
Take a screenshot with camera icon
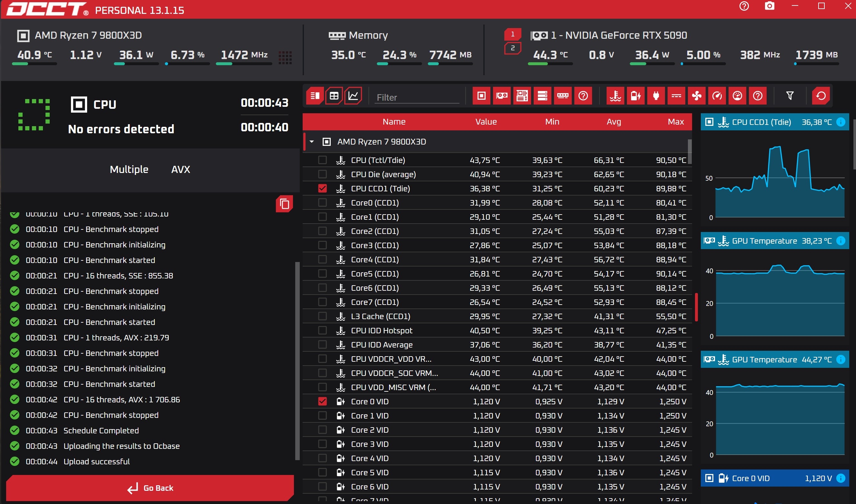pyautogui.click(x=770, y=6)
